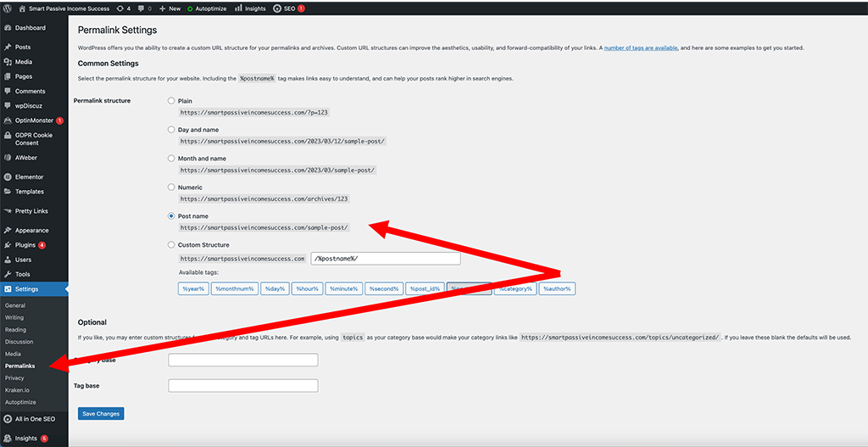Open the General settings submenu
This screenshot has width=868, height=447.
click(x=15, y=305)
